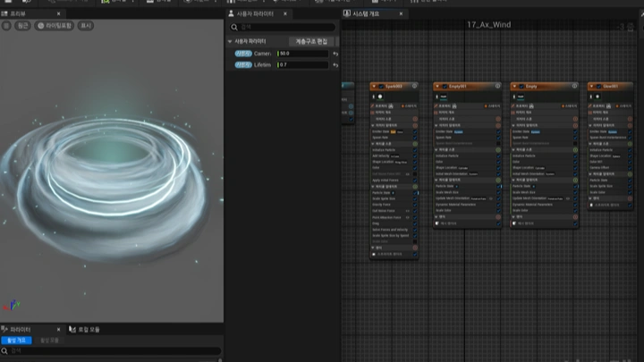Click the reset arrow beside Lifetime parameter

coord(335,65)
